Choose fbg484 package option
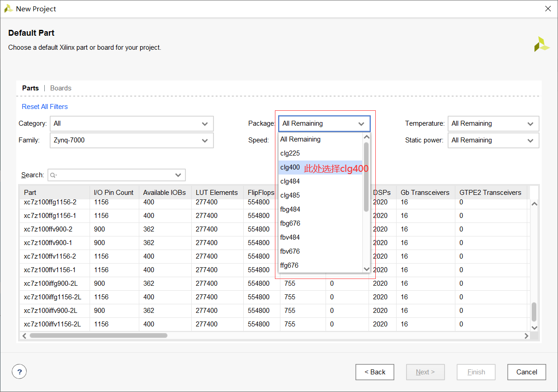 tap(321, 209)
